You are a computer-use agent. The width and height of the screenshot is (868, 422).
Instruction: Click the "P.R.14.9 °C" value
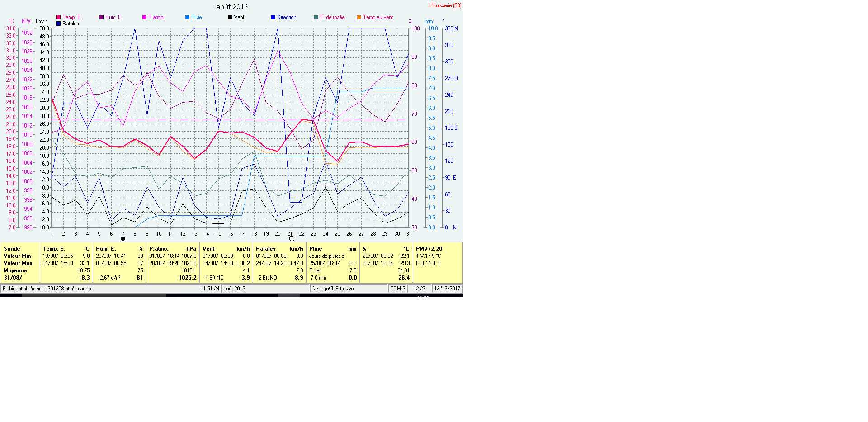[x=429, y=263]
